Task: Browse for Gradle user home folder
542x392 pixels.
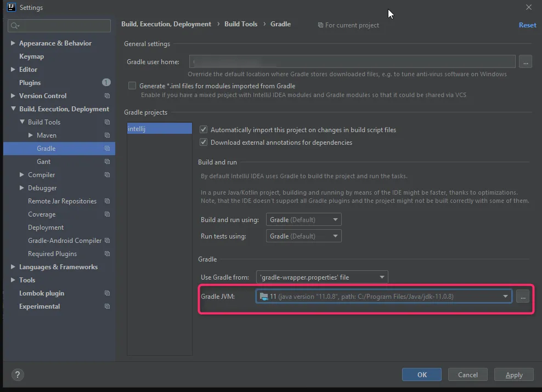Action: click(526, 61)
